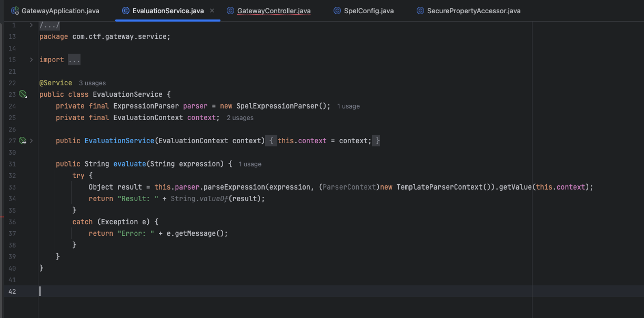
Task: Click the "Result: " string literal
Action: click(138, 198)
